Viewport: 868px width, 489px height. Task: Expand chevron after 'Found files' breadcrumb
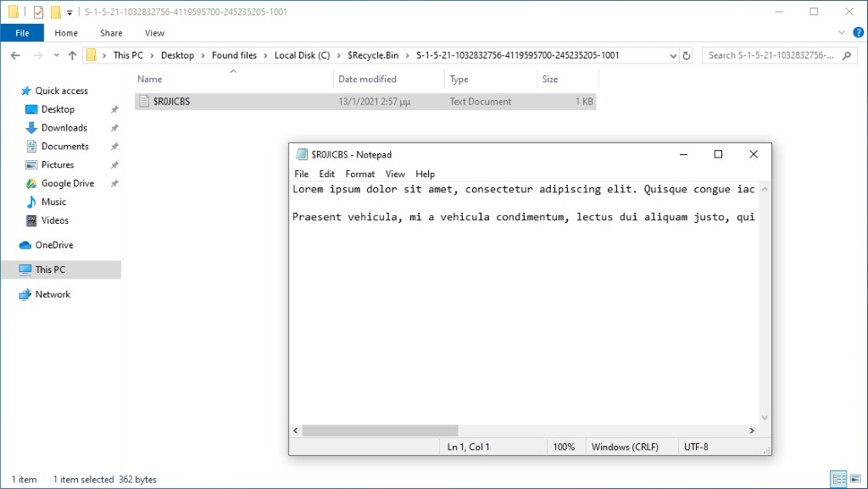(x=265, y=55)
